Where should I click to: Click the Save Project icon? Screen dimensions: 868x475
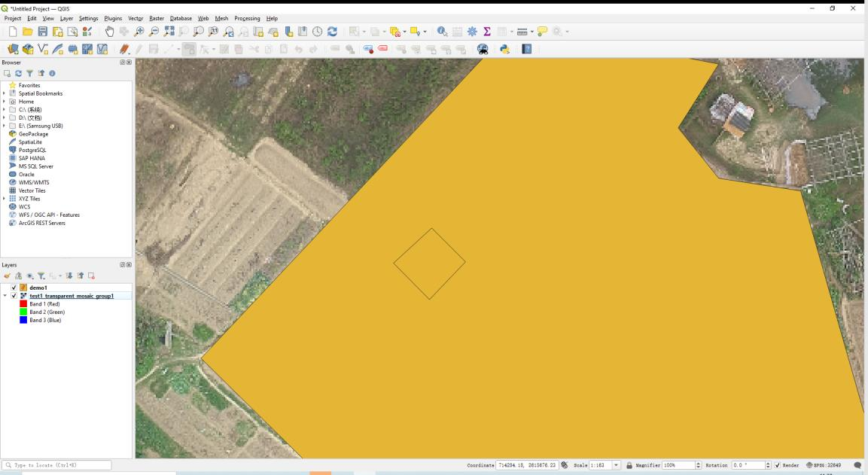tap(43, 32)
